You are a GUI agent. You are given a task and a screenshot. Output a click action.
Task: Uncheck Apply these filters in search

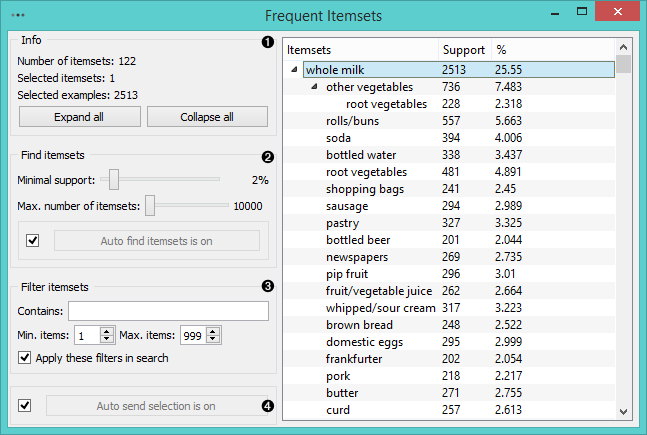(24, 357)
